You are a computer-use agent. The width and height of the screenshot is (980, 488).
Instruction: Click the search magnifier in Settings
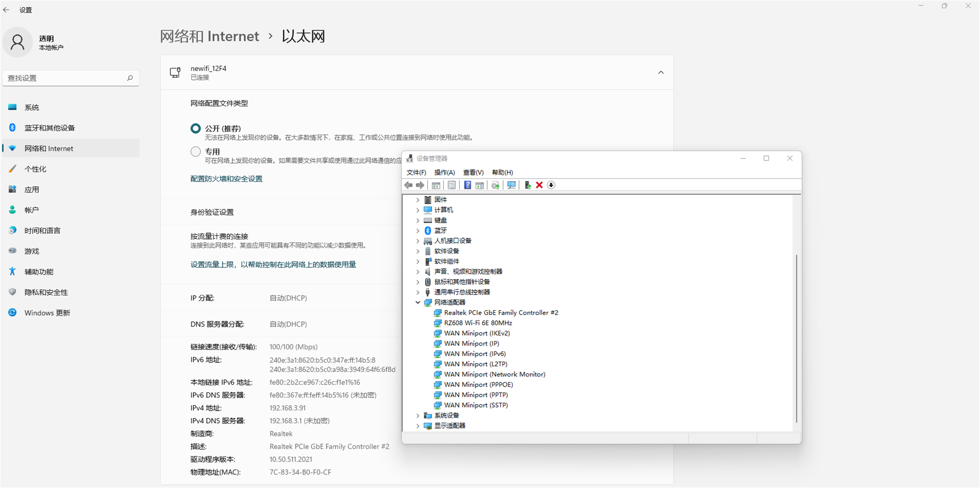[x=130, y=78]
